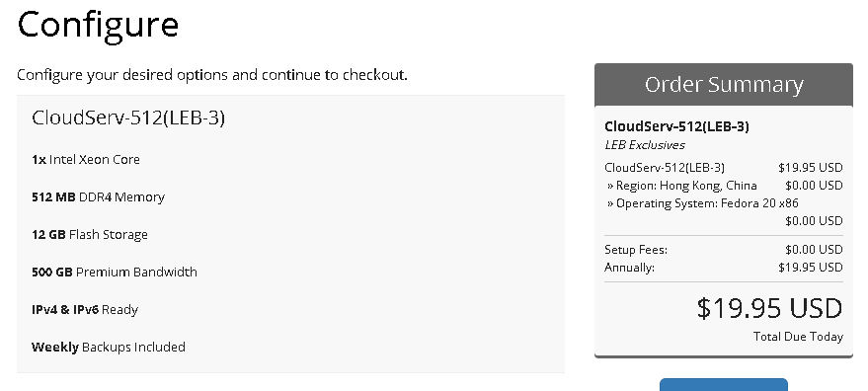
Task: Click the Configure page heading
Action: coord(98,26)
